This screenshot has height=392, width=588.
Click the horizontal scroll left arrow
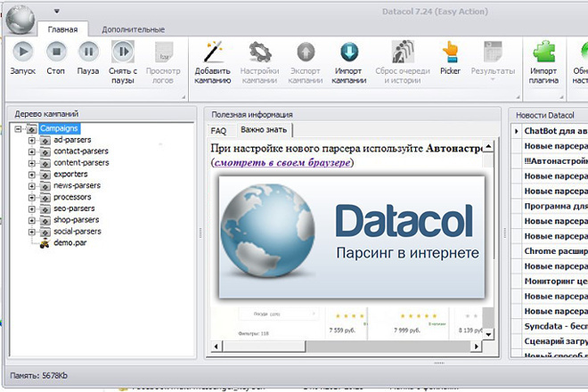[216, 347]
